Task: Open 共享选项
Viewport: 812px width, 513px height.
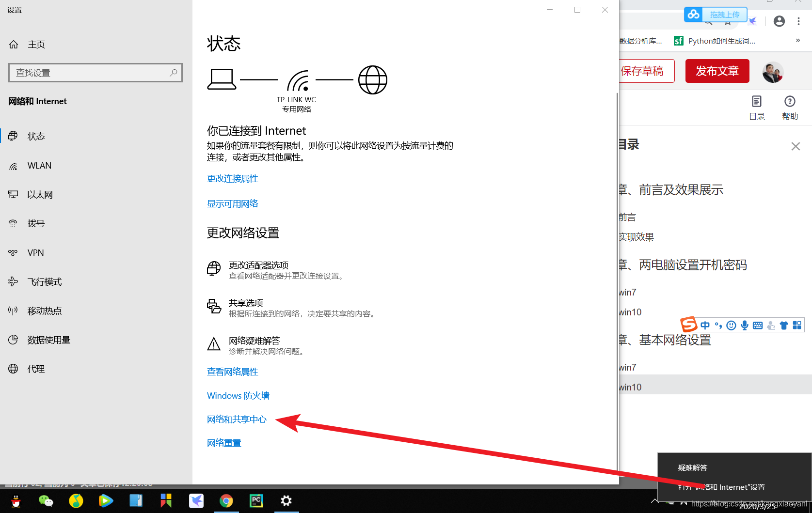Action: pos(291,308)
